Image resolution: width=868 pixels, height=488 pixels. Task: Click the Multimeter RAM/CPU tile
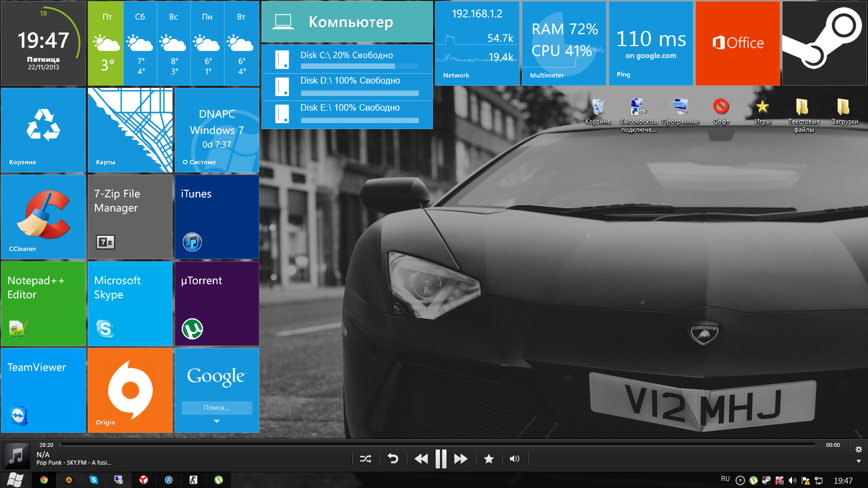pos(564,43)
